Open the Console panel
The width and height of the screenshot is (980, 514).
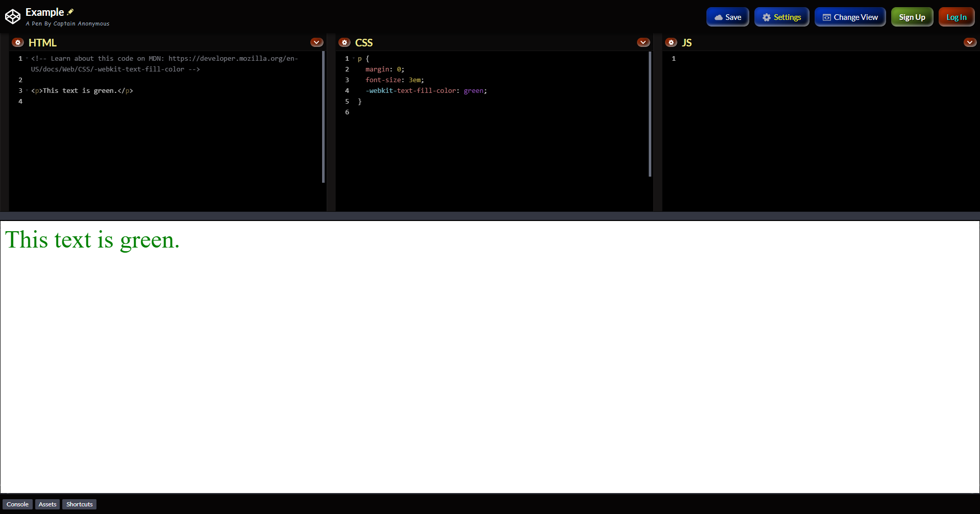point(17,504)
